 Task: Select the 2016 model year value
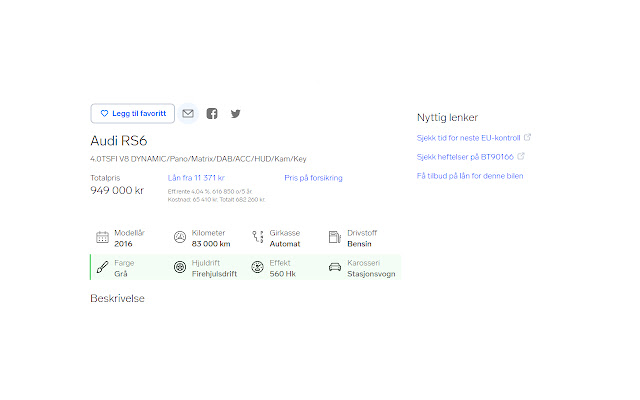[x=123, y=244]
